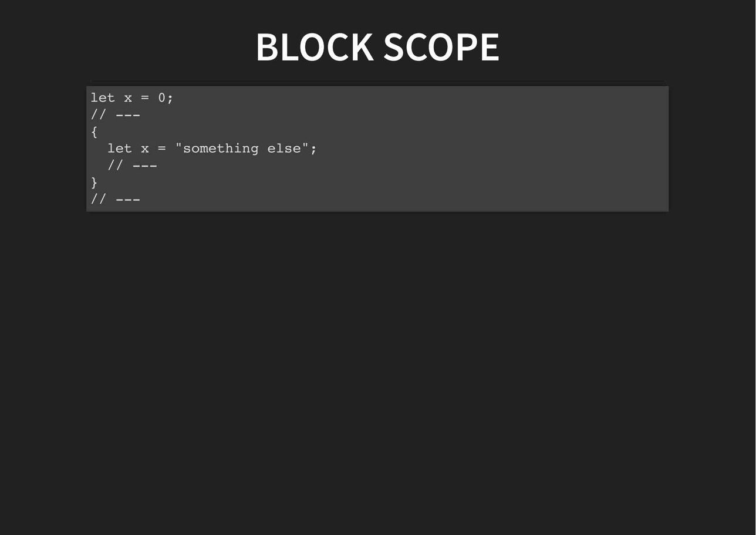Click the closing curly brace
The image size is (756, 535).
click(x=95, y=183)
